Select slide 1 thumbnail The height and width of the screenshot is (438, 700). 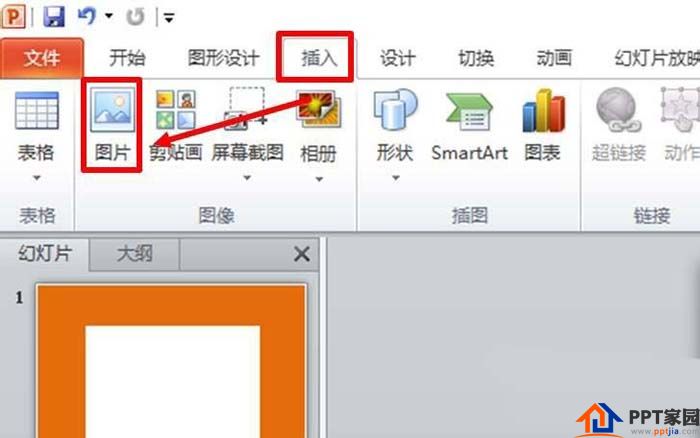(171, 360)
